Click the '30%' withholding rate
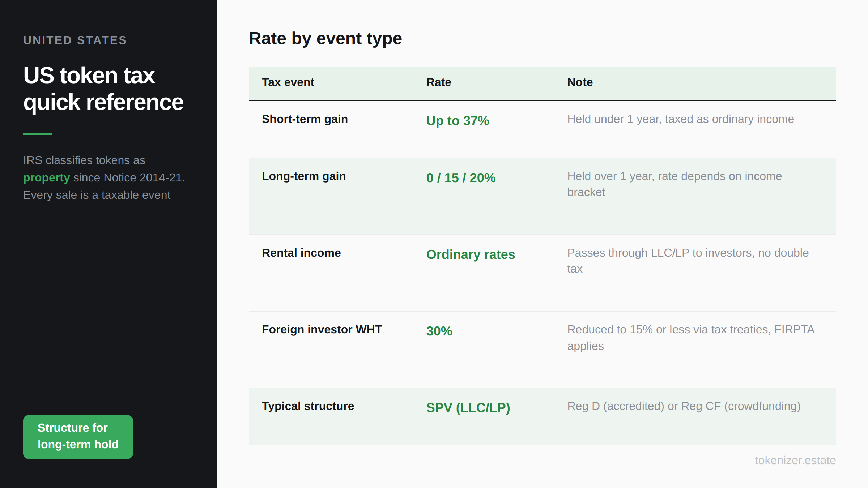Screen dimensions: 868x488 click(439, 331)
